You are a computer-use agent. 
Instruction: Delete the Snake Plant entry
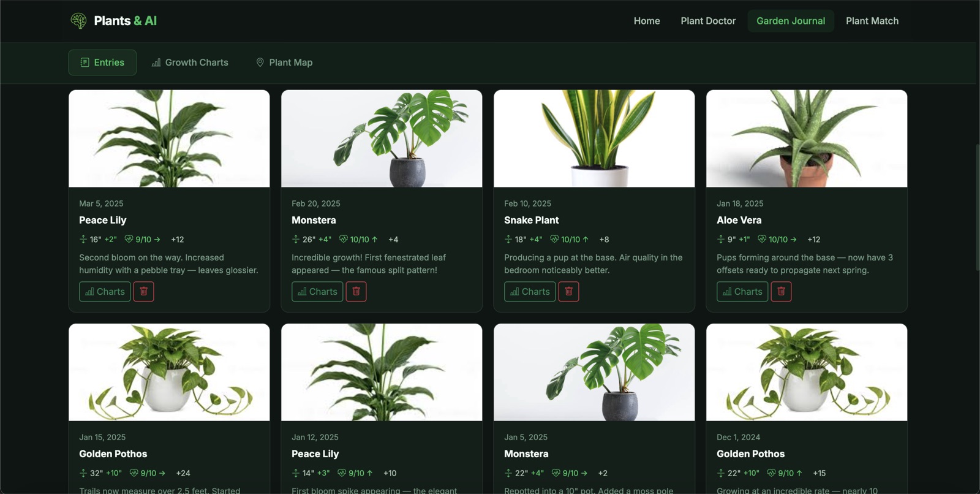tap(568, 292)
